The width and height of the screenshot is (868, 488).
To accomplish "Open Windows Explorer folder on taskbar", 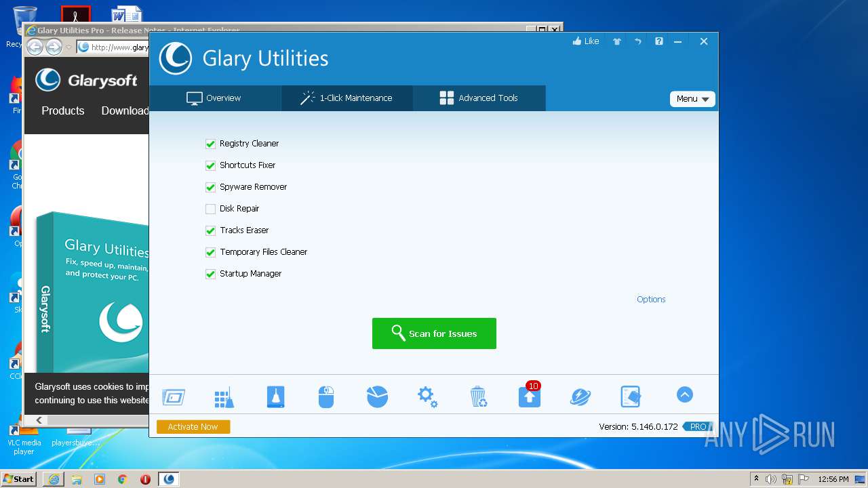I will tap(77, 479).
